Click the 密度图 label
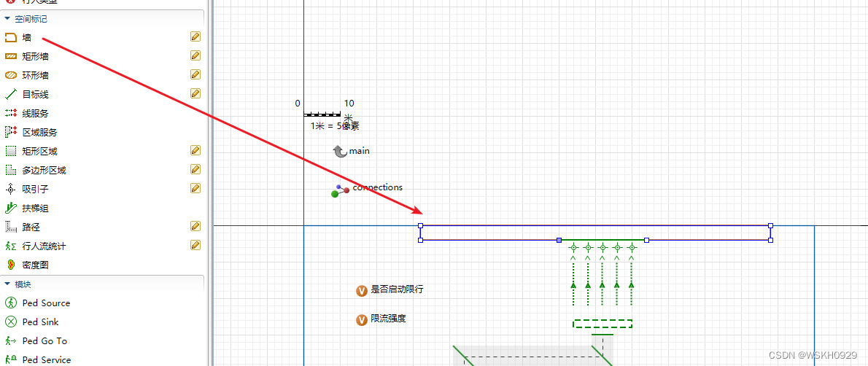This screenshot has height=366, width=868. [36, 265]
